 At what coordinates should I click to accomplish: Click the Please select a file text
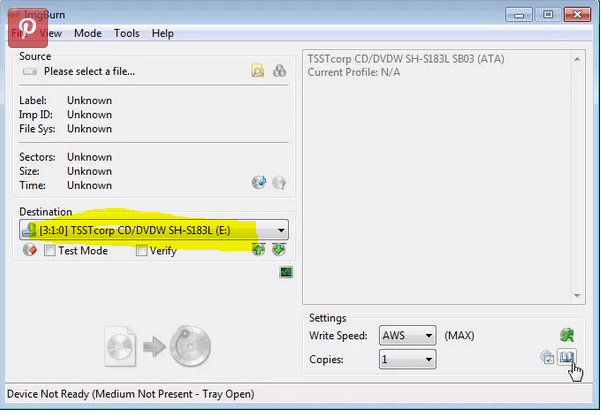(x=89, y=71)
